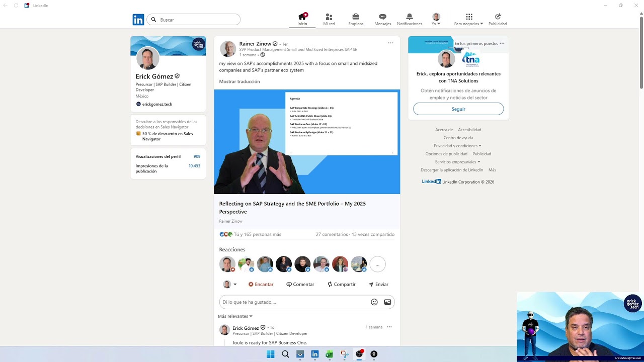Click 'Descargar la aplicación de LinkedIn'
The image size is (644, 362).
point(452,170)
